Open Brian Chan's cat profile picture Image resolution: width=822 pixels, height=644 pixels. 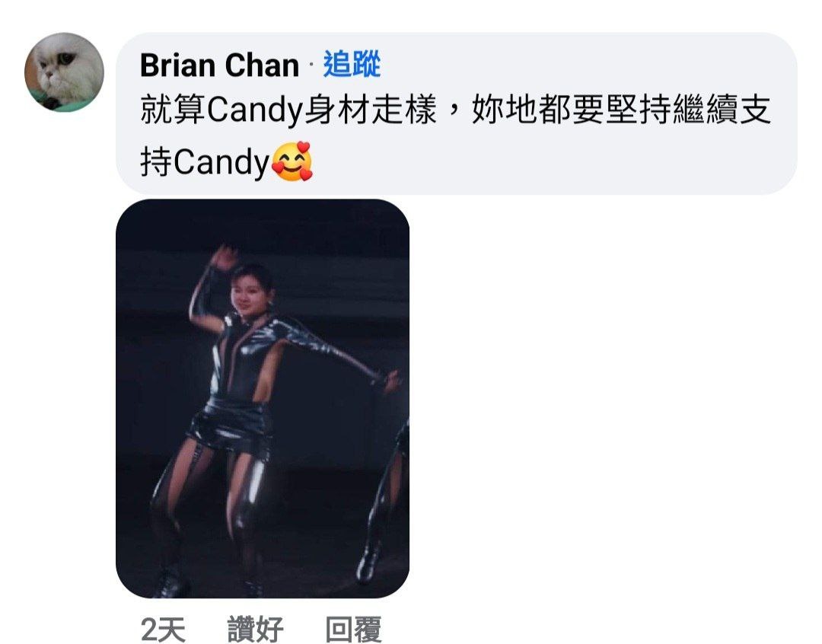(64, 72)
